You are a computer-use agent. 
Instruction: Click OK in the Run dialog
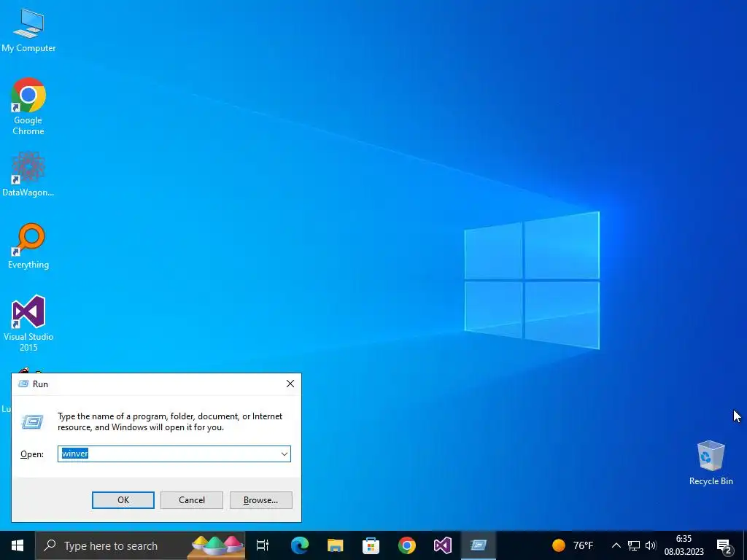(123, 500)
